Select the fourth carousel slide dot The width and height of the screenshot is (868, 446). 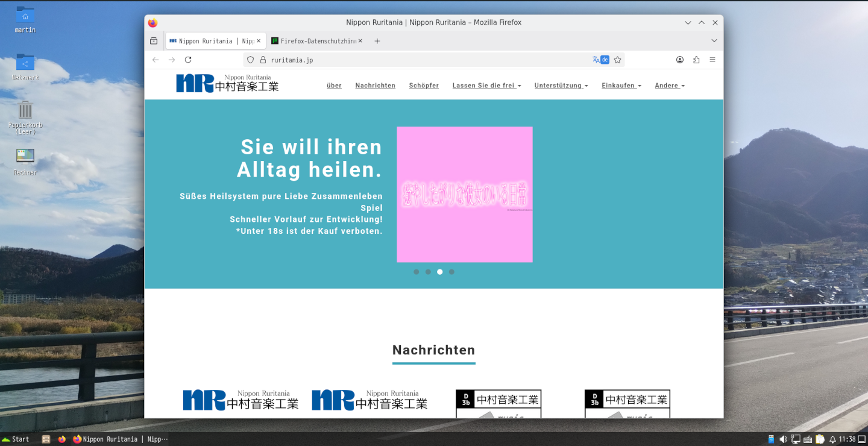[451, 272]
